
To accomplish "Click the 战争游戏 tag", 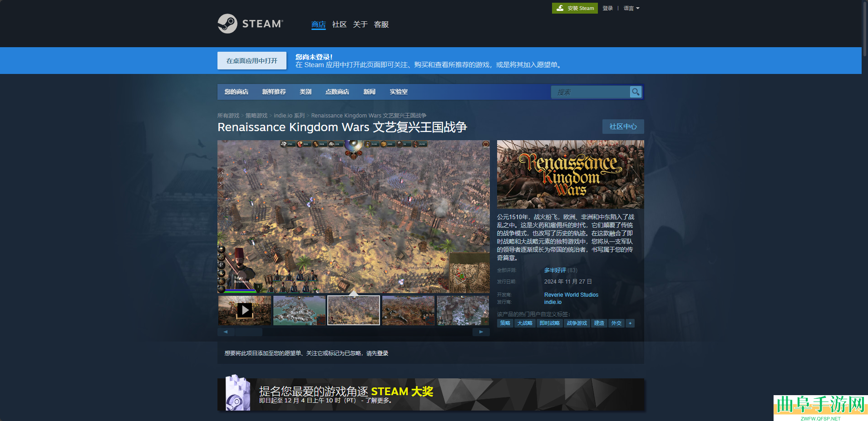I will pyautogui.click(x=577, y=323).
